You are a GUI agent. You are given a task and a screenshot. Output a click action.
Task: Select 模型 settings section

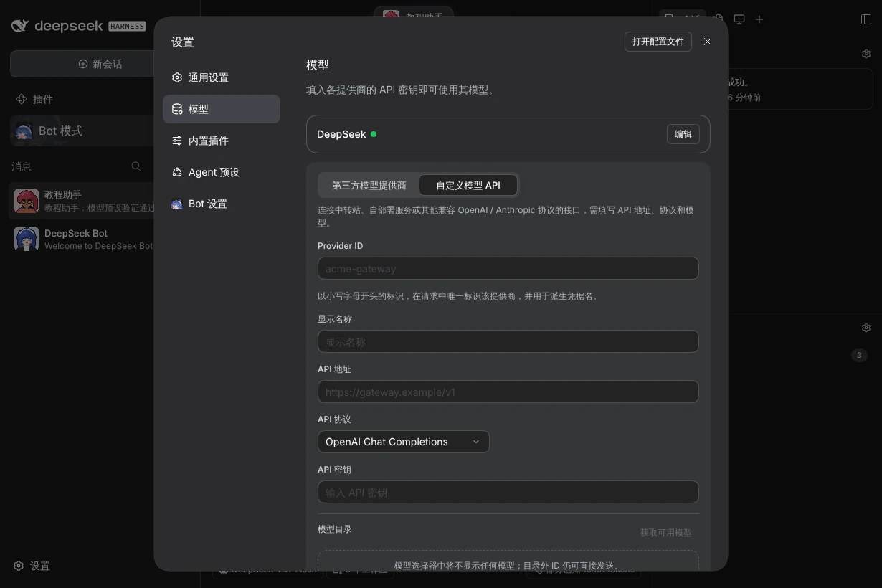[221, 109]
